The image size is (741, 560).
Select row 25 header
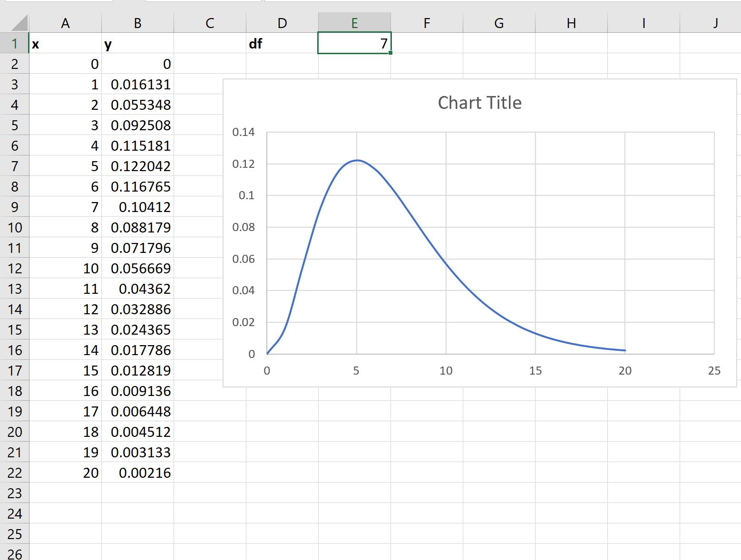tap(15, 534)
